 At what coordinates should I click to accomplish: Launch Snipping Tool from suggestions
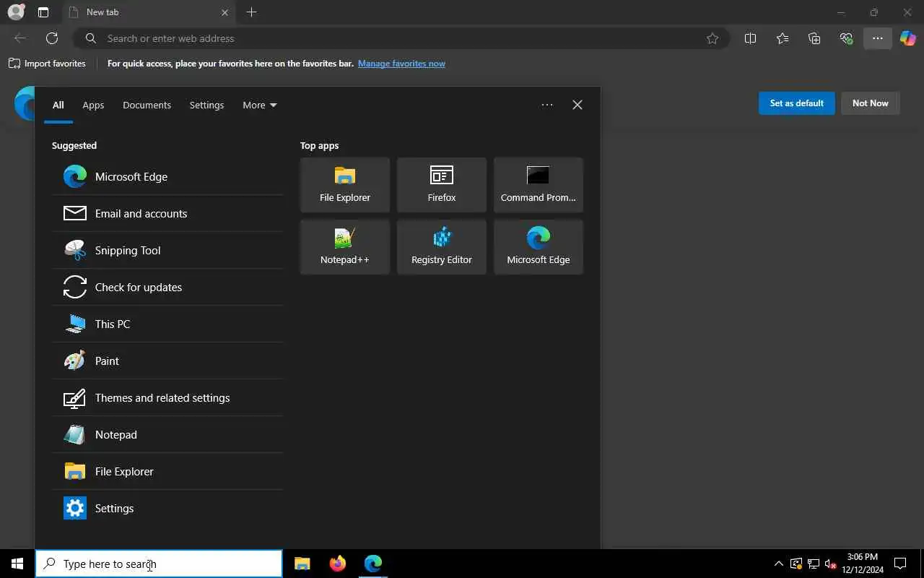click(x=167, y=250)
